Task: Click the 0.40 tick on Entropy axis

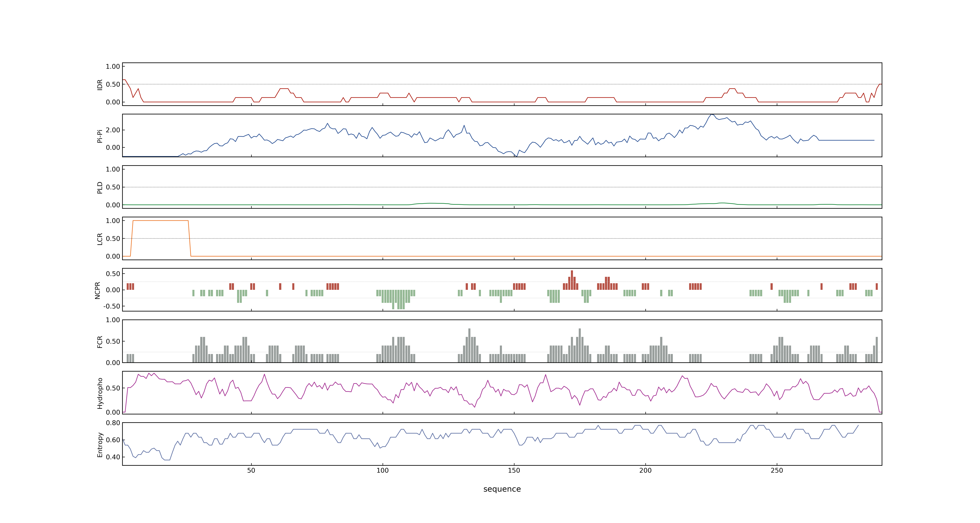Action: coord(113,457)
